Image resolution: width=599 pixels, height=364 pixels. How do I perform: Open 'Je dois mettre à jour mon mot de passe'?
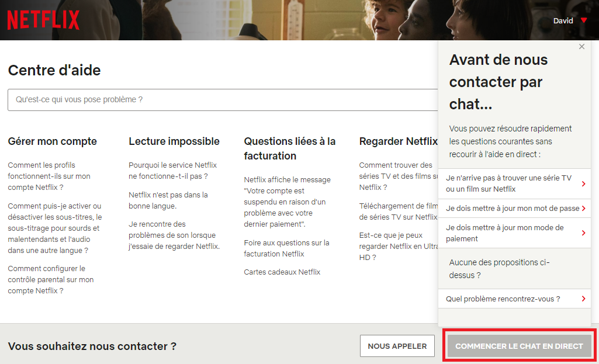coord(514,208)
